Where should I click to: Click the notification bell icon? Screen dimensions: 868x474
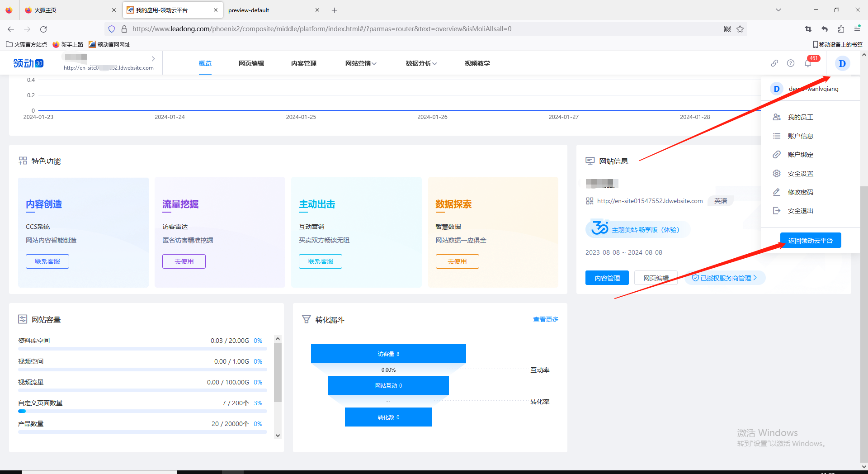(x=808, y=63)
